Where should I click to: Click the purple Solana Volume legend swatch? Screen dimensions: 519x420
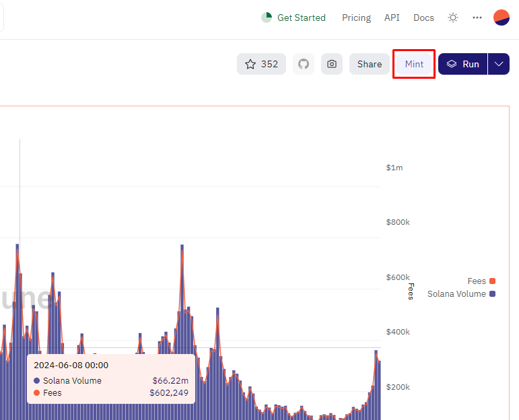pyautogui.click(x=493, y=294)
